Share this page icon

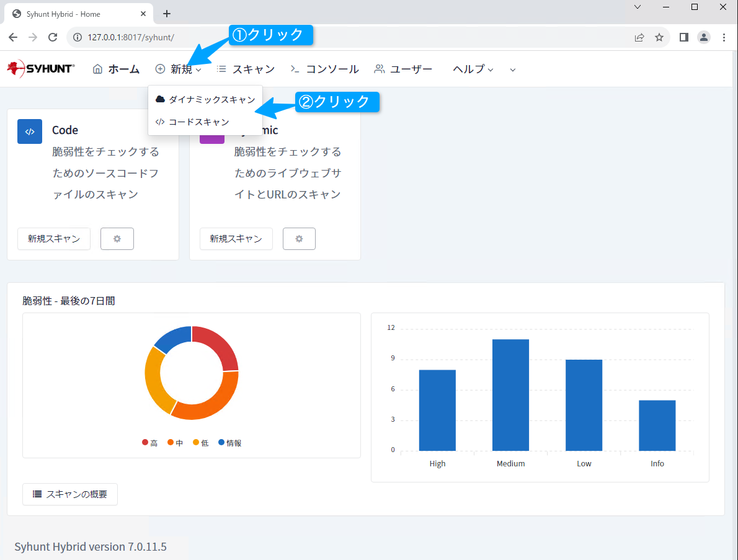click(639, 38)
